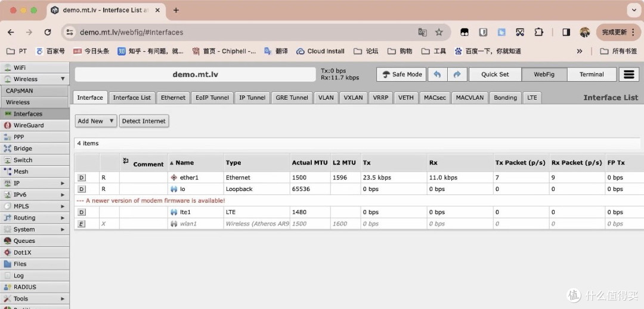Switch to the VLAN tab
This screenshot has height=309, width=644.
[326, 98]
